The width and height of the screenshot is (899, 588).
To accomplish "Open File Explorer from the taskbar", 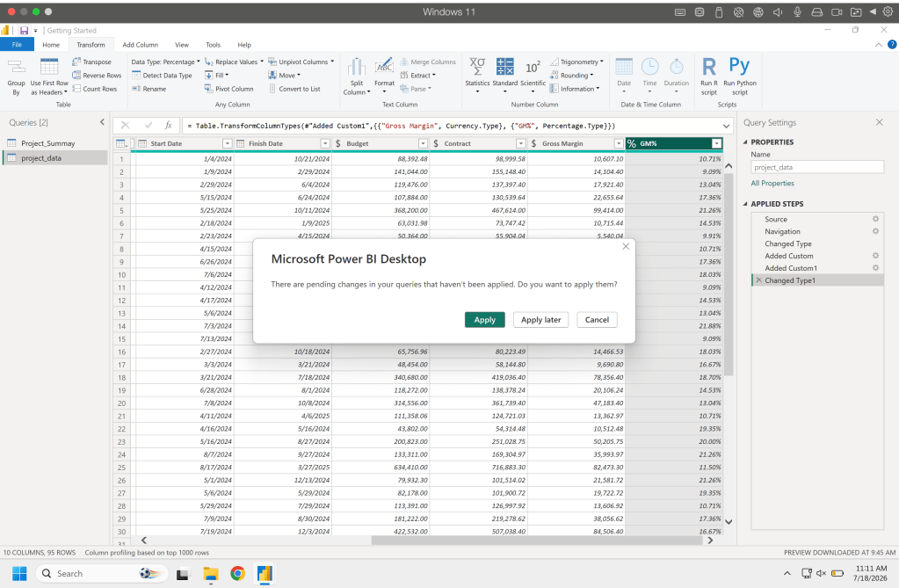I will coord(210,573).
